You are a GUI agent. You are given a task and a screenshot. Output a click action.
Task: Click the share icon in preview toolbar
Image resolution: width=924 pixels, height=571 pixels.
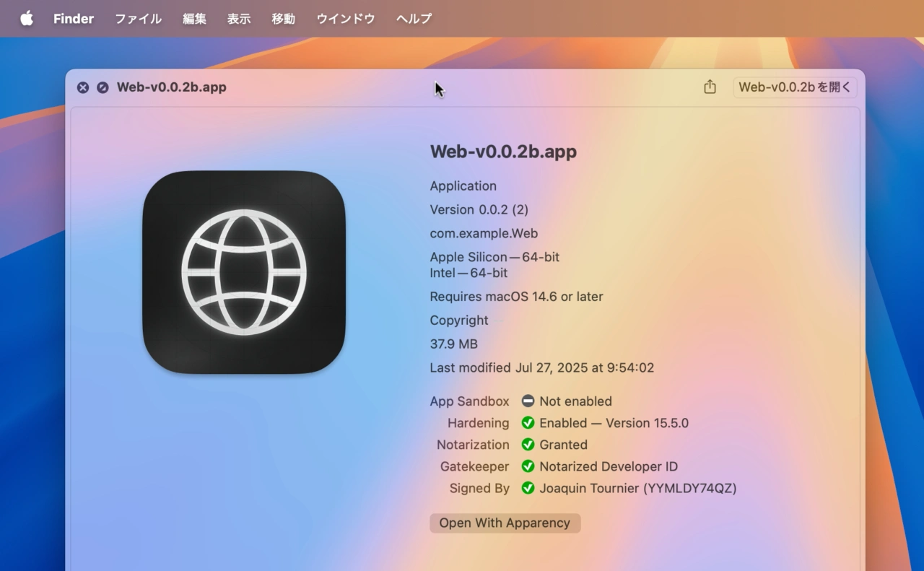pyautogui.click(x=710, y=87)
